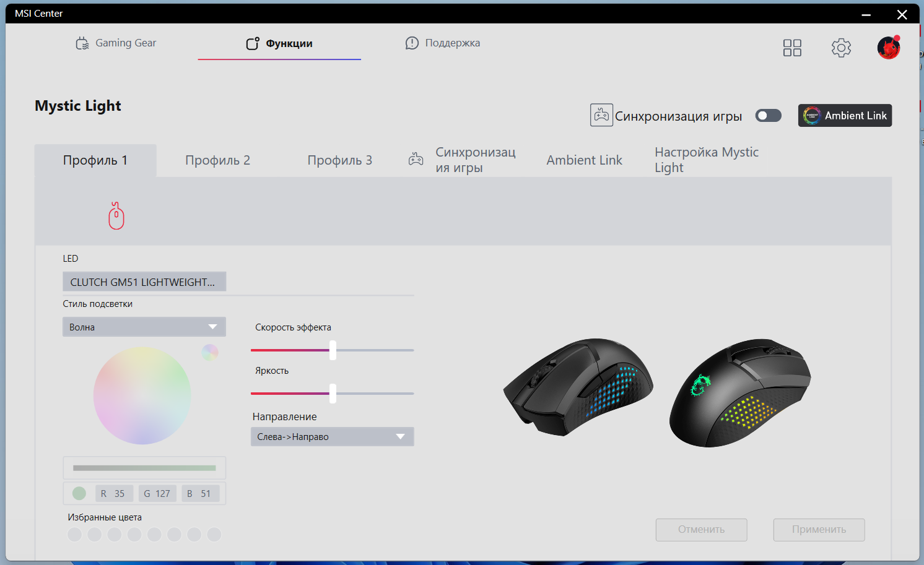Select the Профиль 1 tab
924x565 pixels.
pos(95,160)
